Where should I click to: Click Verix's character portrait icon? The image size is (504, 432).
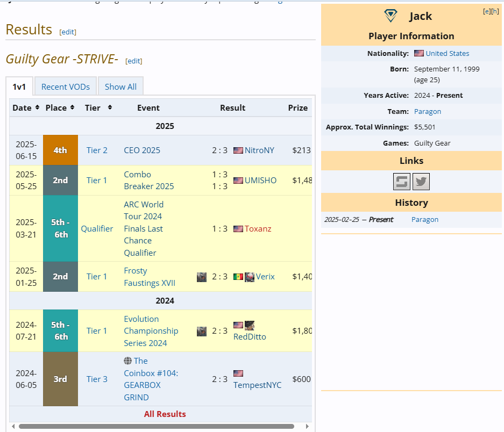coord(250,277)
